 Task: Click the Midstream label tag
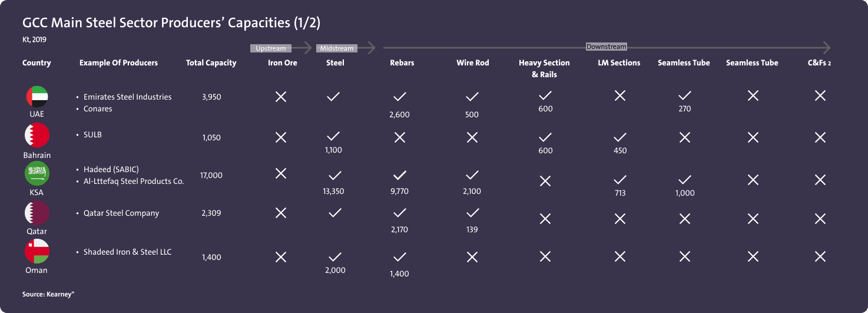coord(337,48)
